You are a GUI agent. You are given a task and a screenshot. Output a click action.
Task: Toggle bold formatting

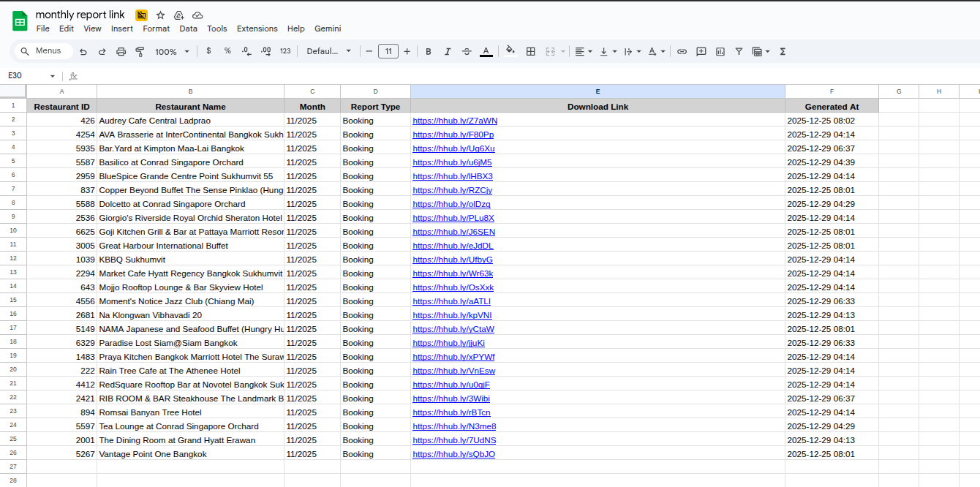[429, 51]
